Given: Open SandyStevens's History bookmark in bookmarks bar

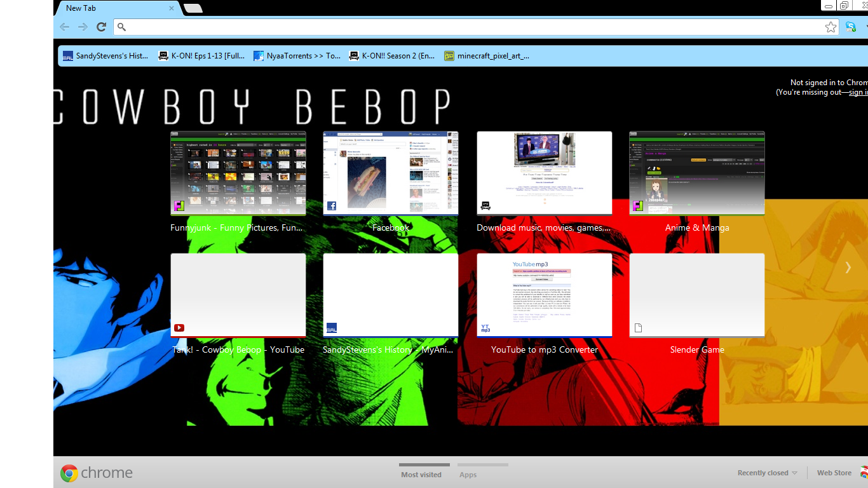Looking at the screenshot, I should pos(105,56).
